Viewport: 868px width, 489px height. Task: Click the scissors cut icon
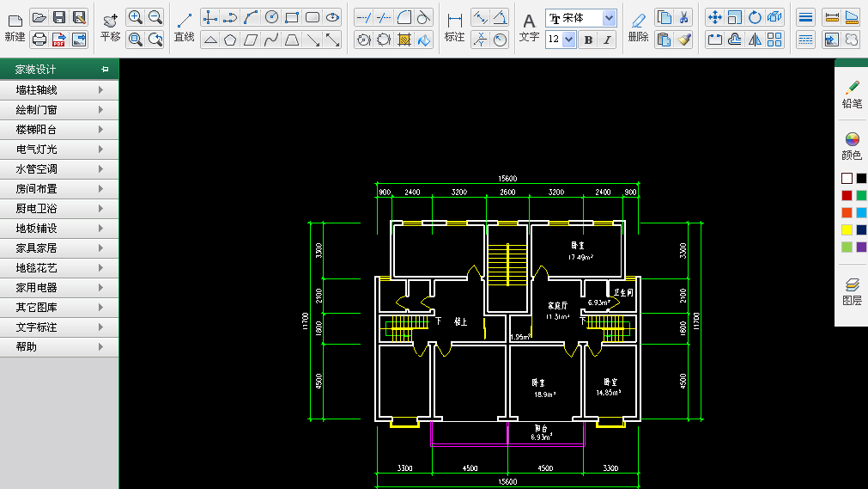[x=683, y=17]
